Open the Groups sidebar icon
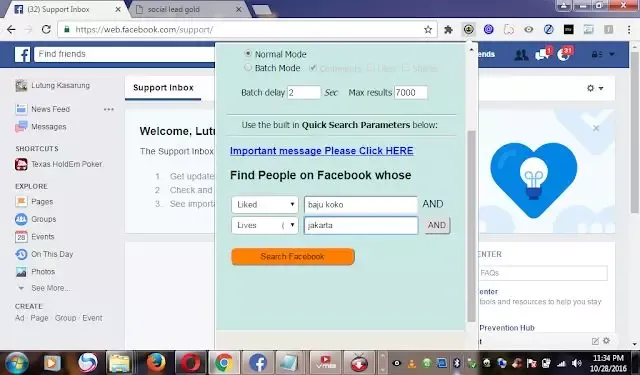The image size is (640, 375). [x=21, y=219]
